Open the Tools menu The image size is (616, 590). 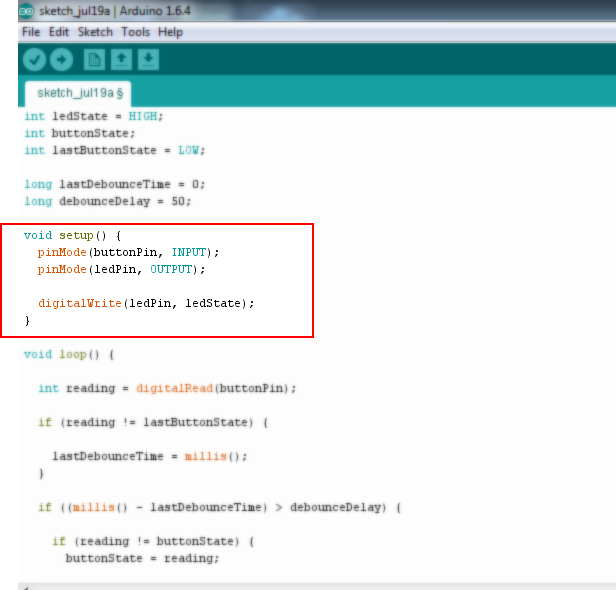coord(135,32)
